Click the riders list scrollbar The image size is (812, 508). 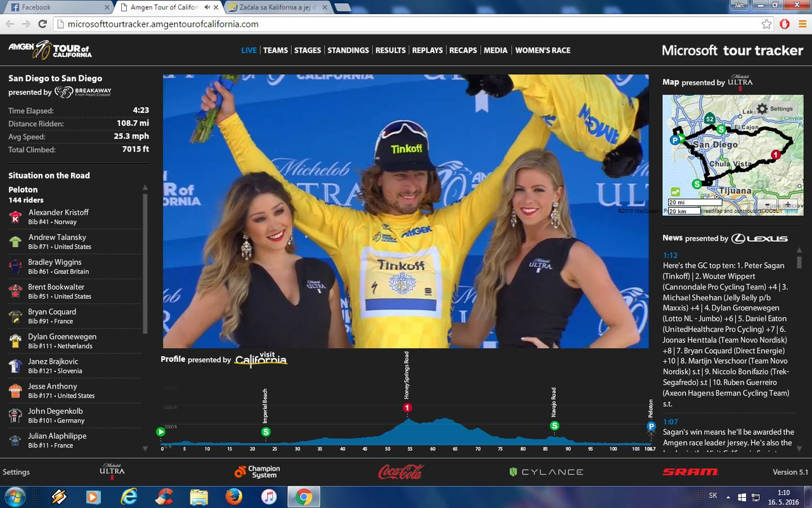coord(145,264)
